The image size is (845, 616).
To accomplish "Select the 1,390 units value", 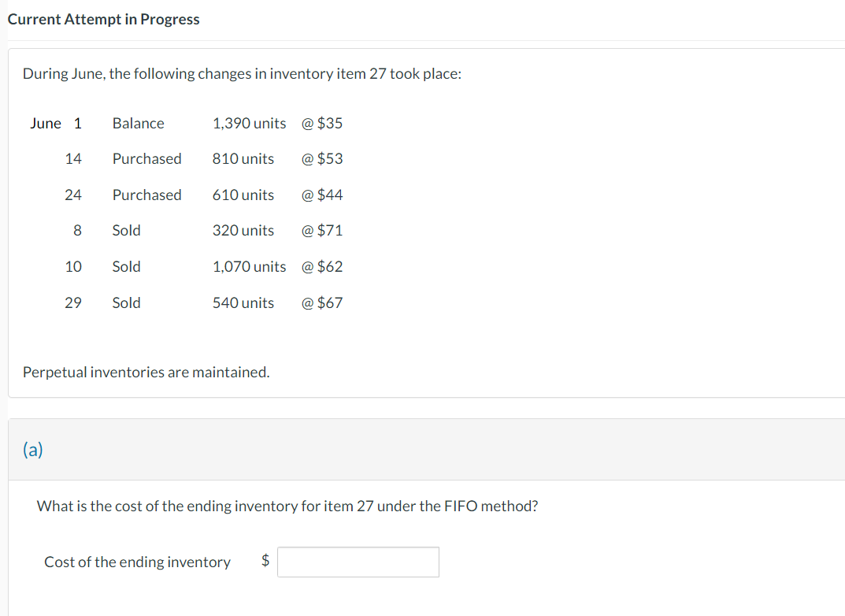I will [x=250, y=123].
